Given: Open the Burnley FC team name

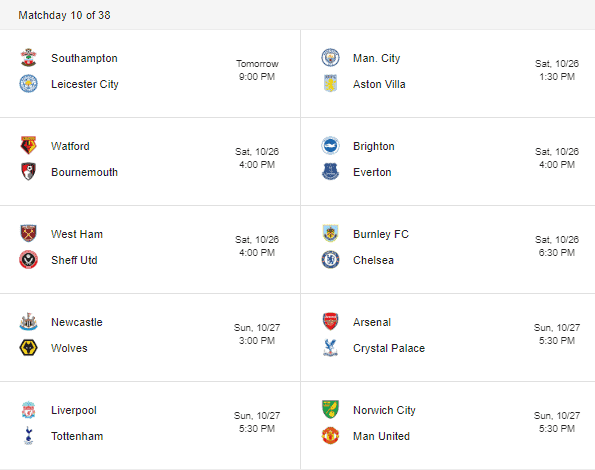Looking at the screenshot, I should point(381,234).
